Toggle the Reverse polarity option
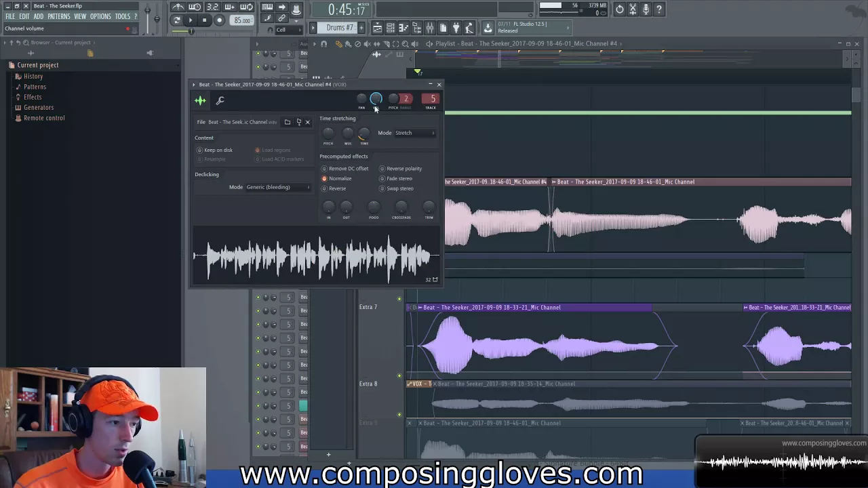868x488 pixels. (x=401, y=169)
